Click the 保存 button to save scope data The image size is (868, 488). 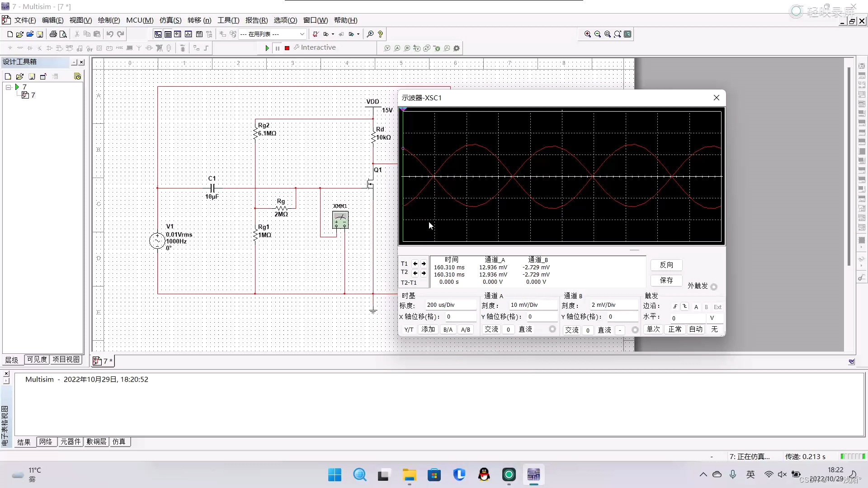tap(666, 280)
